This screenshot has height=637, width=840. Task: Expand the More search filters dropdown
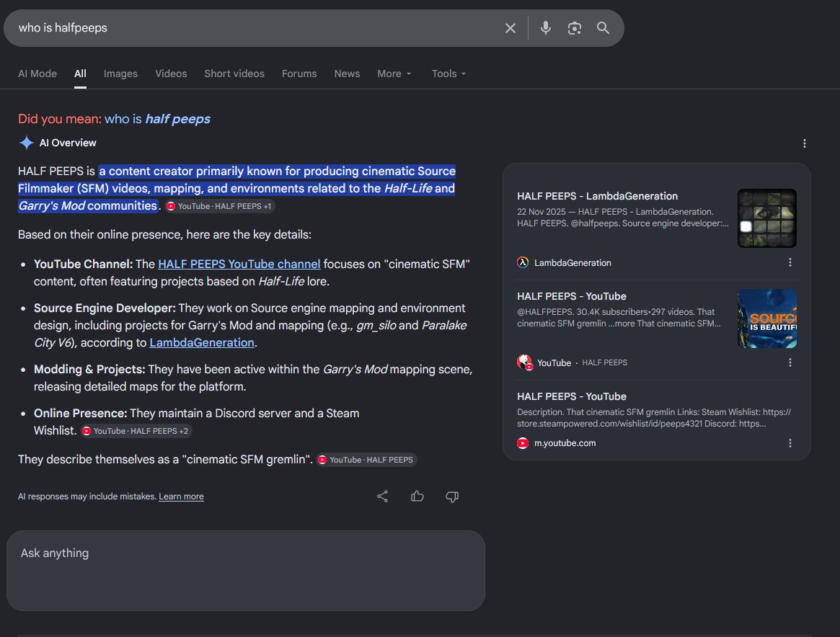pos(394,74)
